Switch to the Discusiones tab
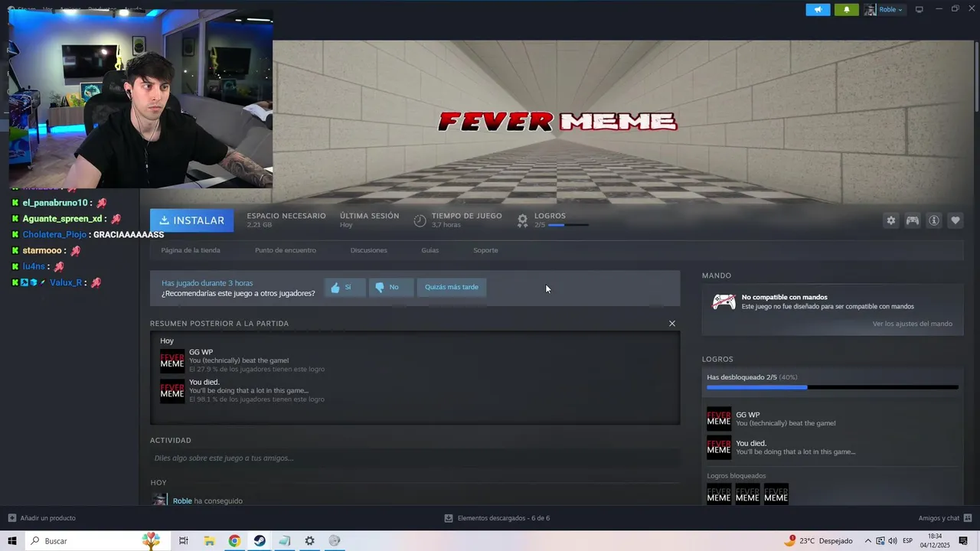The width and height of the screenshot is (980, 551). pyautogui.click(x=368, y=250)
